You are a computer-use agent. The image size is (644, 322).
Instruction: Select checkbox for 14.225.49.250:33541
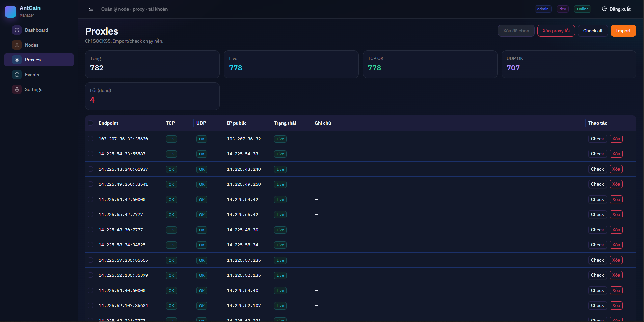tap(90, 184)
